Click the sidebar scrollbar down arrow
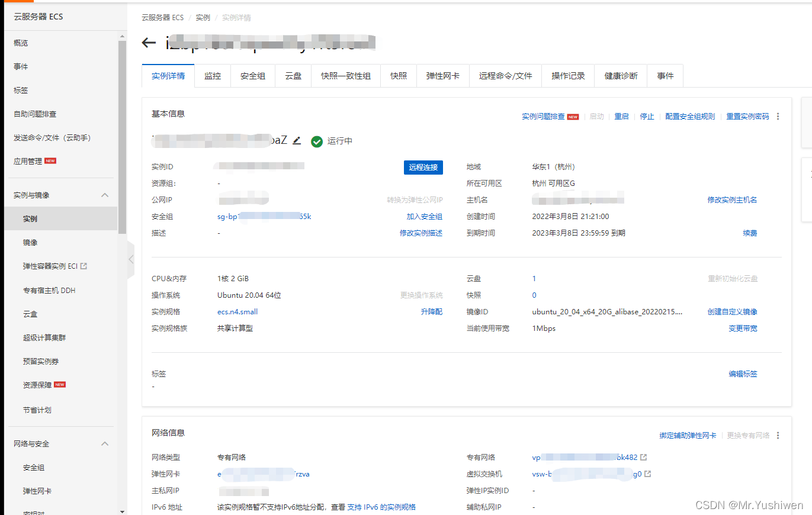Image resolution: width=812 pixels, height=515 pixels. coord(122,511)
